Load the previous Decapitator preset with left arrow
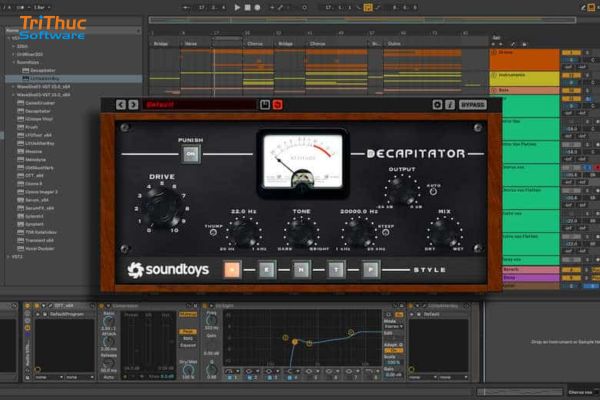Screen dimensions: 600x400 tap(121, 104)
